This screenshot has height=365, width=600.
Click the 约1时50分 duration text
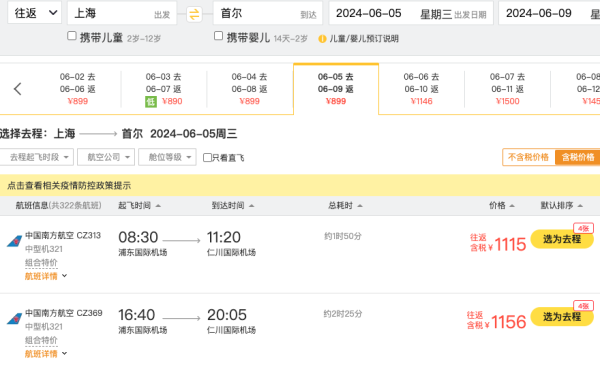pos(343,236)
